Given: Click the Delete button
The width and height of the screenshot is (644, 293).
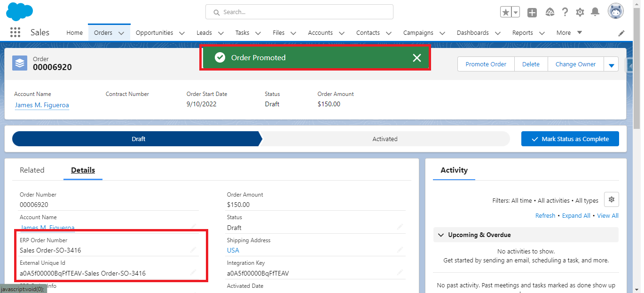Looking at the screenshot, I should [531, 64].
